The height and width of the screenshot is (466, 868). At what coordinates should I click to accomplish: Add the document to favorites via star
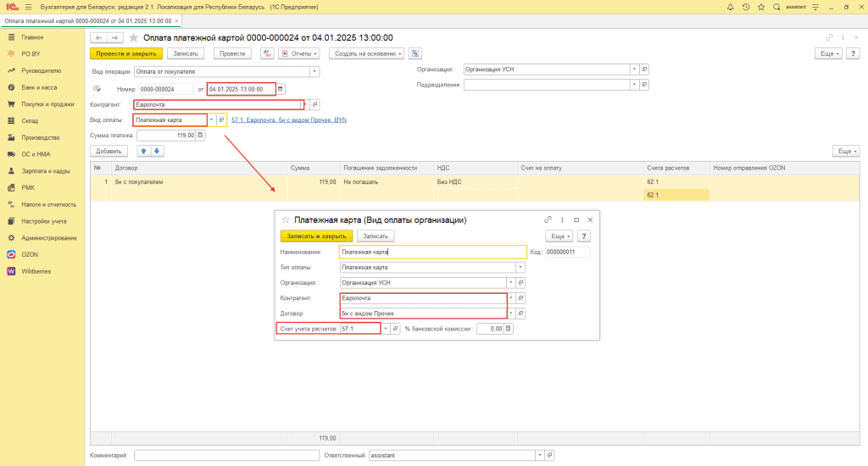click(133, 37)
